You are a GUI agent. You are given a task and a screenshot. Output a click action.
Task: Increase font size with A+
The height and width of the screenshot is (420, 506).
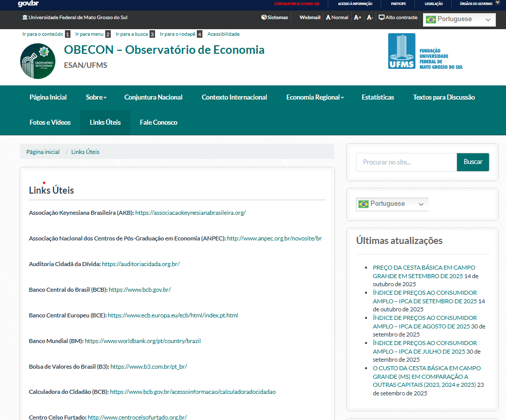(x=357, y=18)
